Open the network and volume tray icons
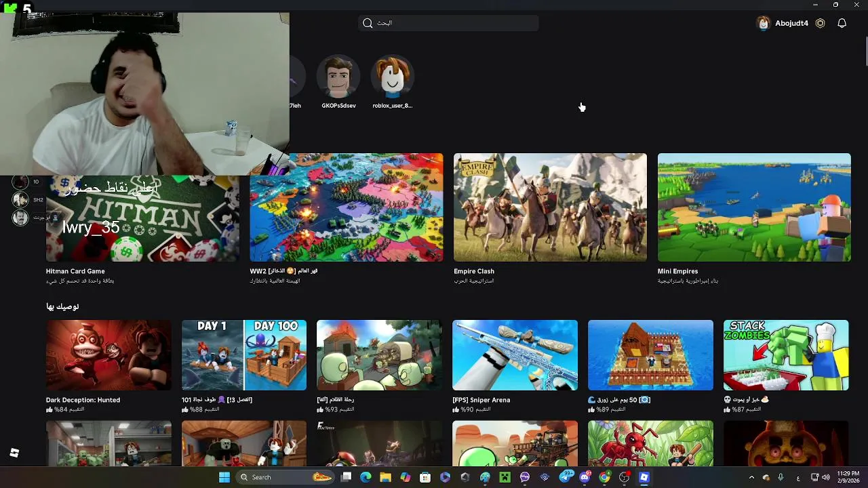 [x=821, y=477]
